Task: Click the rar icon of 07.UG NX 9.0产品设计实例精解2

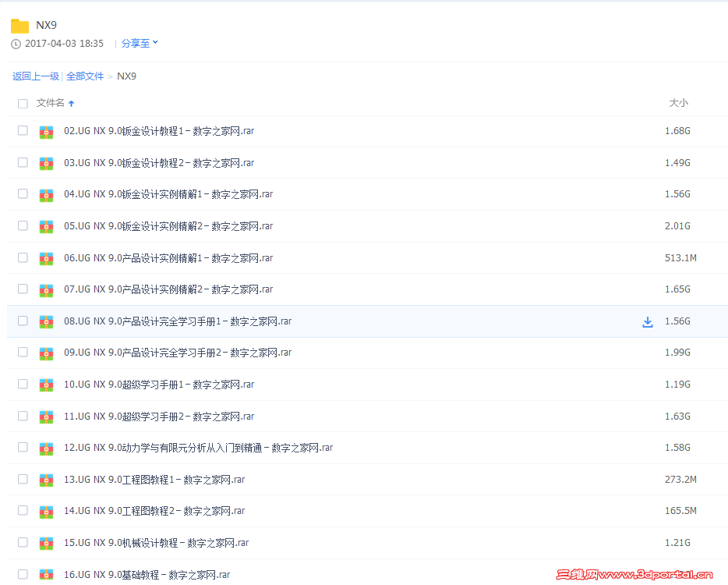Action: (x=46, y=290)
